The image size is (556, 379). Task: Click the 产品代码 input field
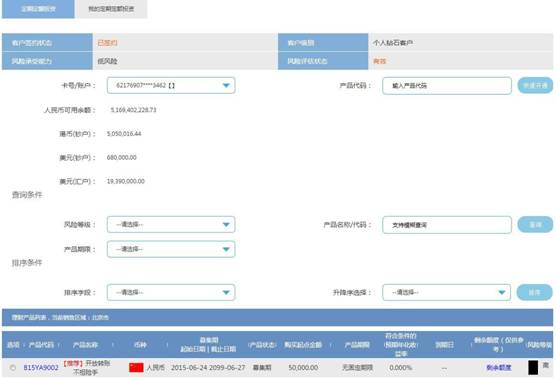coord(447,85)
